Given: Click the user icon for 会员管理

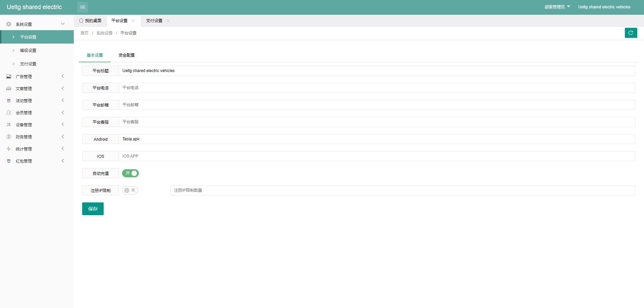Looking at the screenshot, I should tap(9, 113).
